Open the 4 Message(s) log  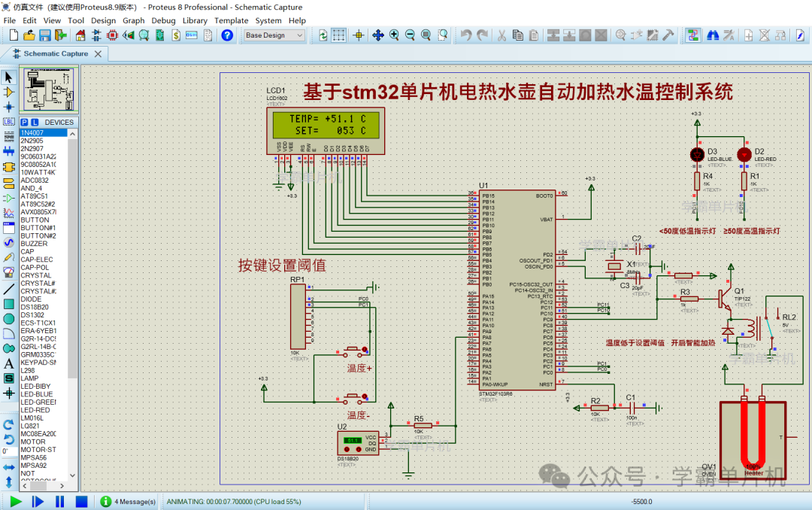tap(129, 502)
